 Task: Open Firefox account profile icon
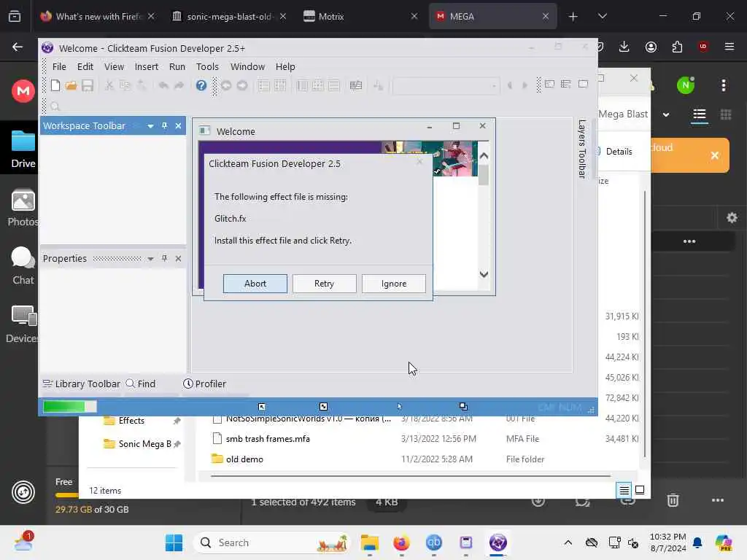[x=651, y=46]
